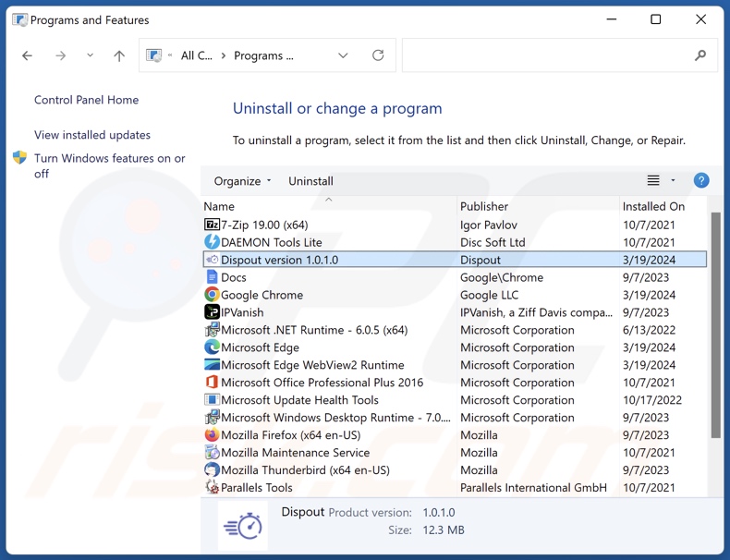Click the refresh icon in address bar
The width and height of the screenshot is (730, 560).
pos(378,55)
